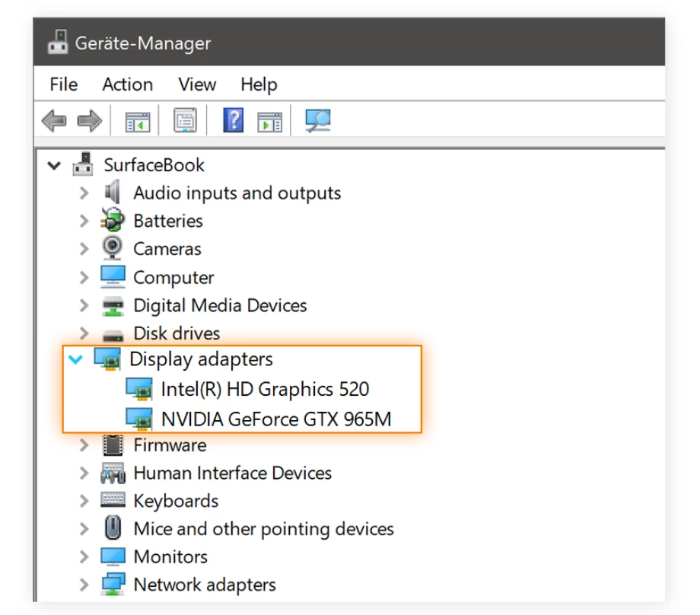Viewport: 700px width, 615px height.
Task: Click the blue Help question-mark icon
Action: tap(234, 120)
